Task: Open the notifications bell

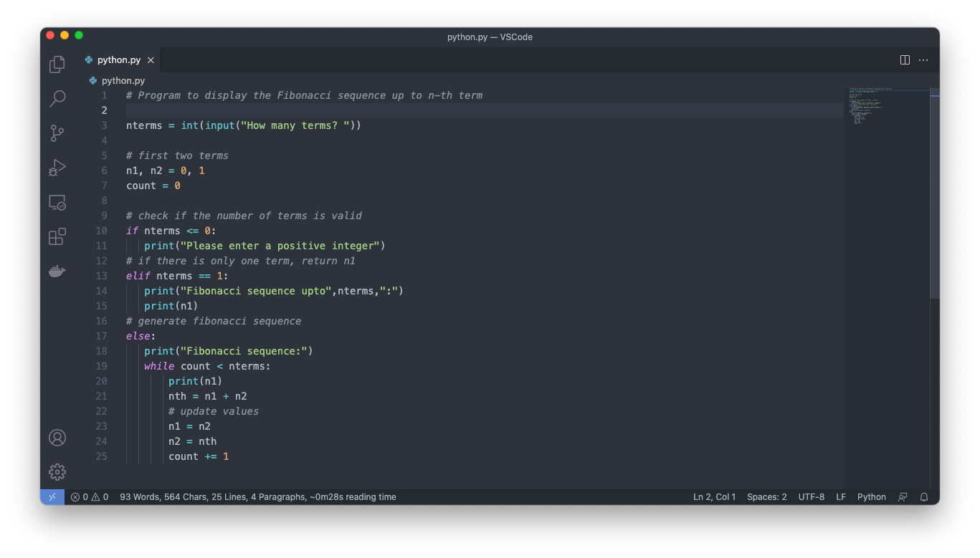Action: point(924,497)
